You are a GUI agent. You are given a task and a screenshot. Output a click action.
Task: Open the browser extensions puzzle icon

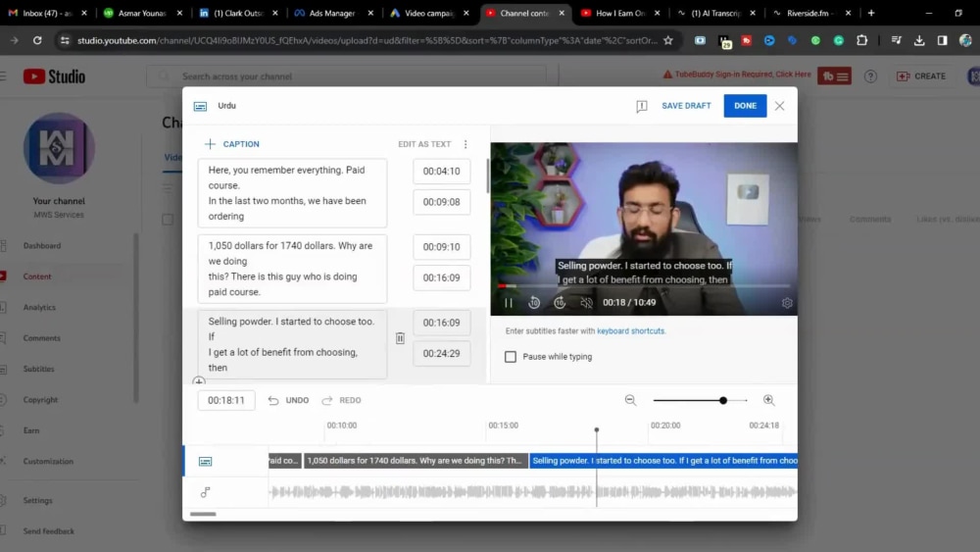tap(861, 40)
